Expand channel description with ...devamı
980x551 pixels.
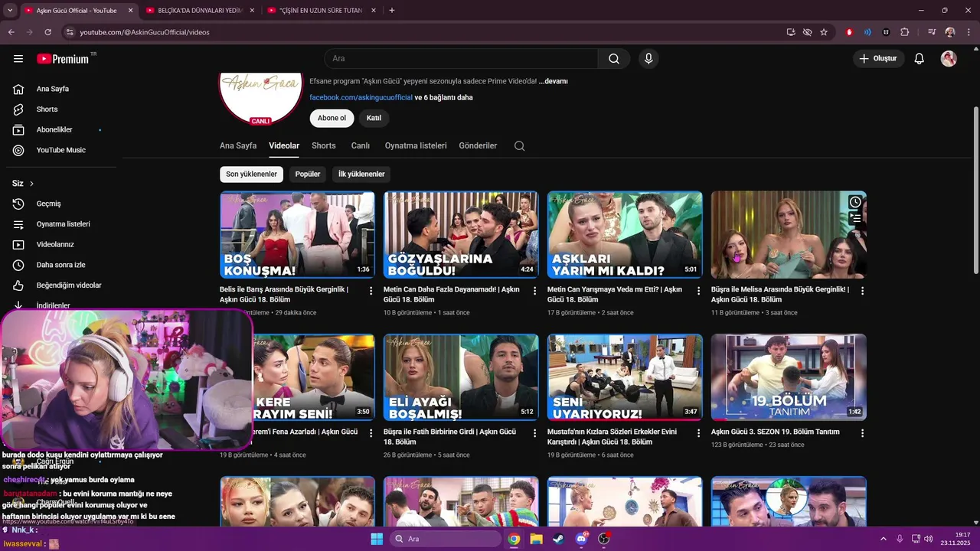coord(553,81)
